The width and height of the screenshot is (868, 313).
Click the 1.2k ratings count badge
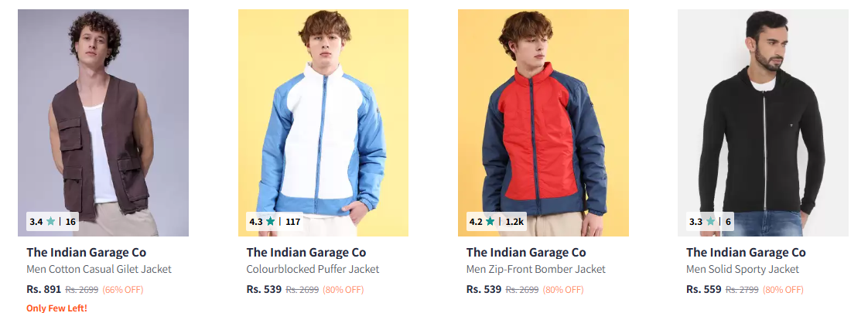[514, 222]
